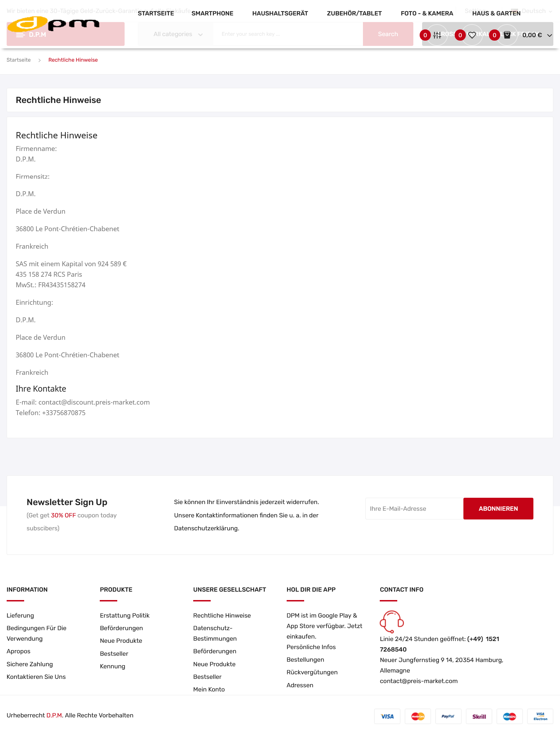Open the Apropos footer link

[x=19, y=651]
